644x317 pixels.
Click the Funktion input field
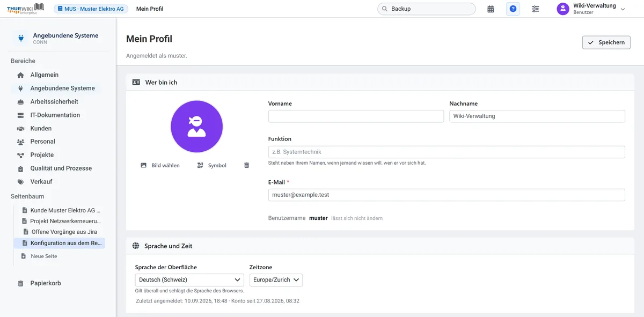(x=447, y=152)
